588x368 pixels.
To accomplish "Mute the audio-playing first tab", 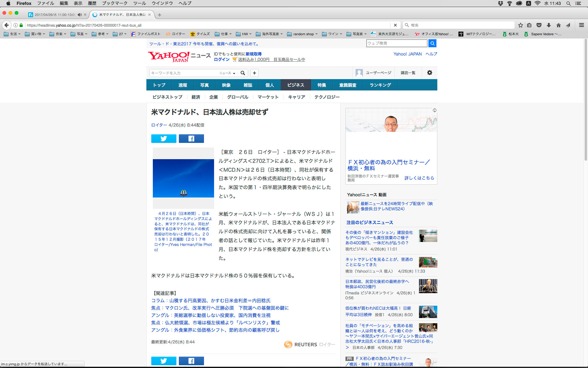I will (x=80, y=15).
